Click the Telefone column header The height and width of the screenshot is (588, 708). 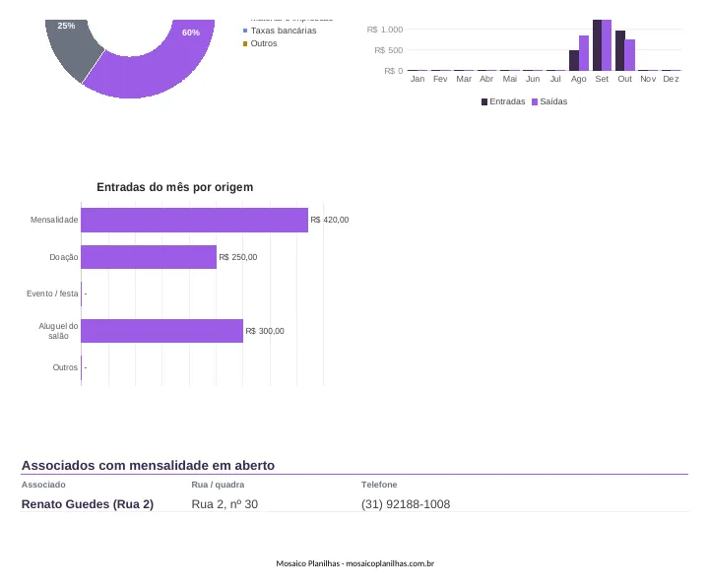[379, 485]
